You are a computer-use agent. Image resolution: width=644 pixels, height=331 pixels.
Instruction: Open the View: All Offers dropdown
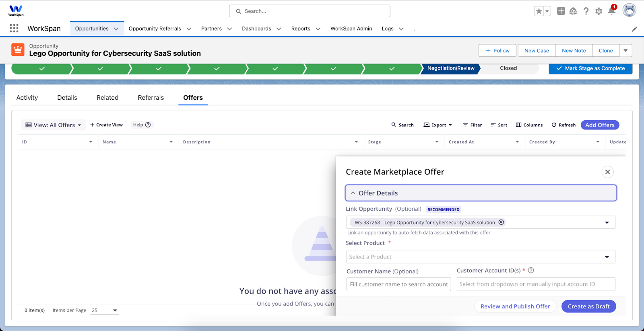point(53,125)
